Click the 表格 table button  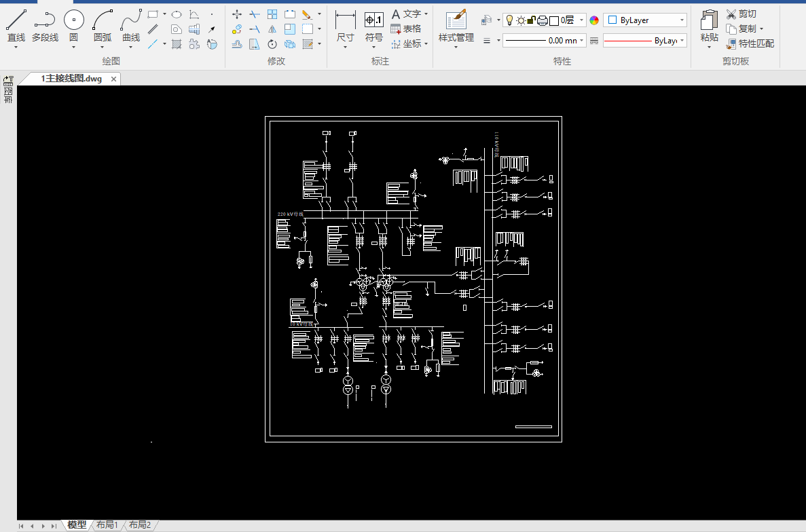406,28
